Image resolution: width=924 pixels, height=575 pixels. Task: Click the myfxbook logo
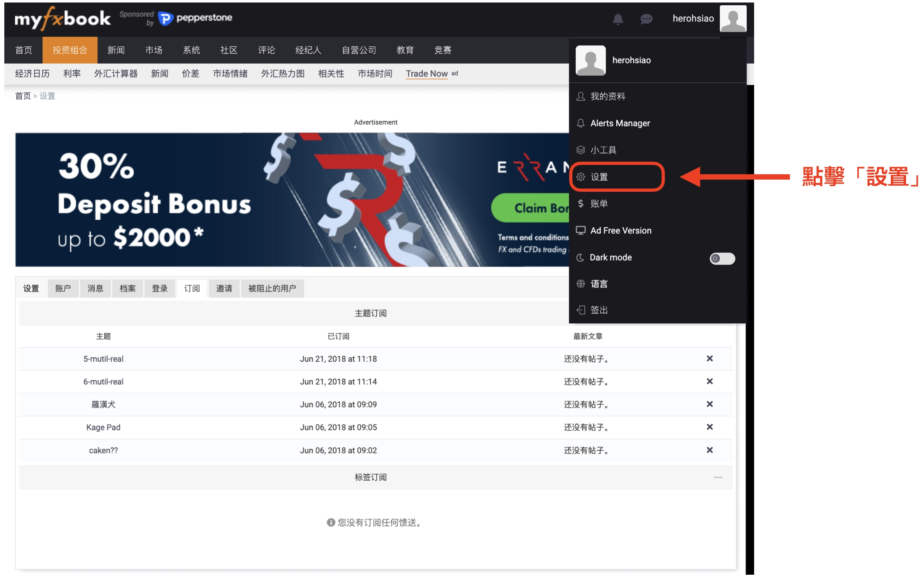62,18
